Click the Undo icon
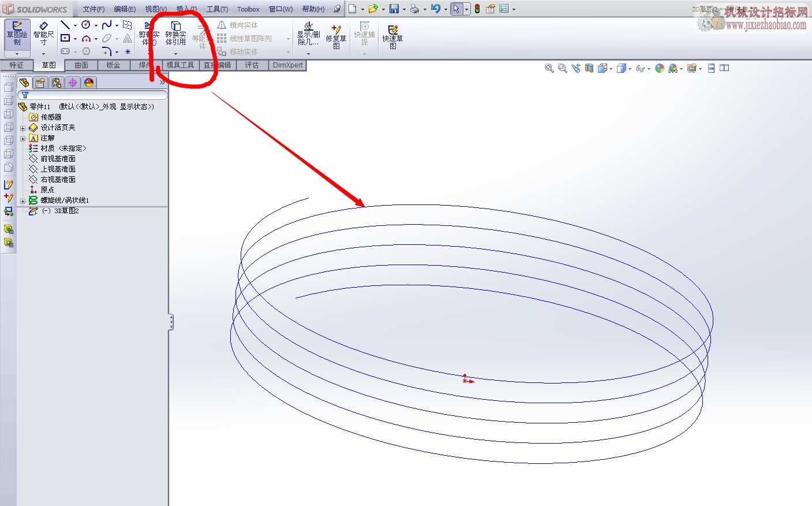The height and width of the screenshot is (506, 812). tap(435, 9)
